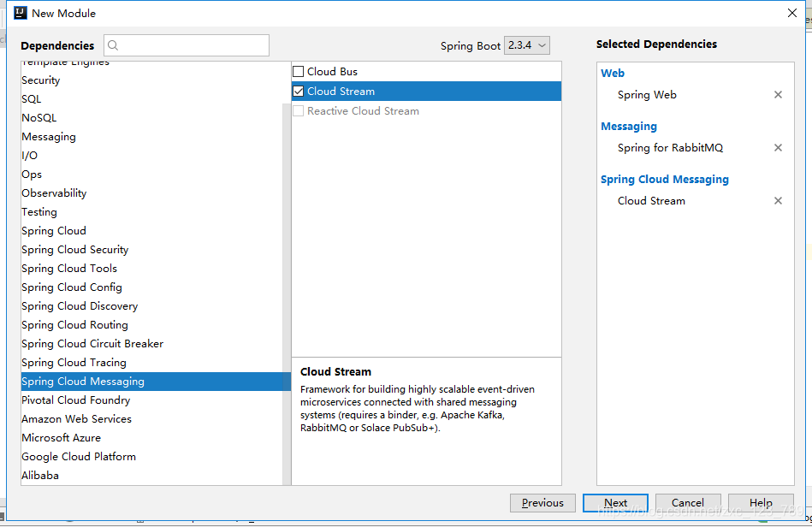This screenshot has height=527, width=812.
Task: Select the Spring Cloud Routing category
Action: [x=152, y=325]
